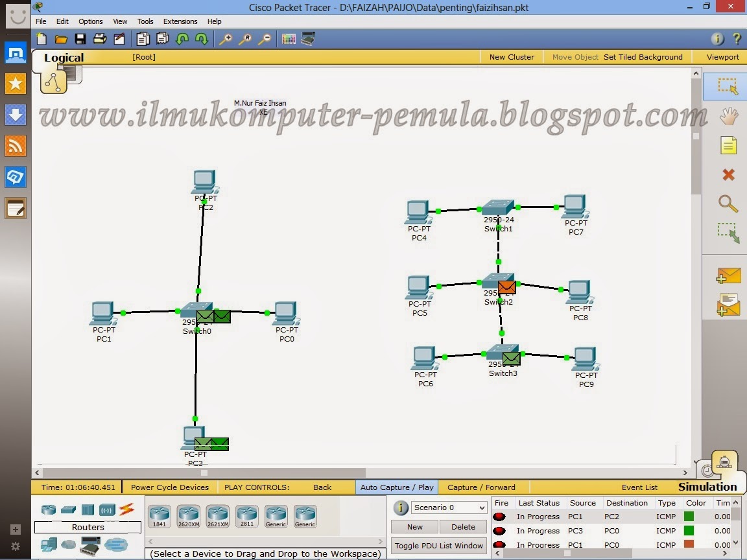Screen dimensions: 747x560
Task: Open the Scenario 0 dropdown
Action: click(449, 507)
